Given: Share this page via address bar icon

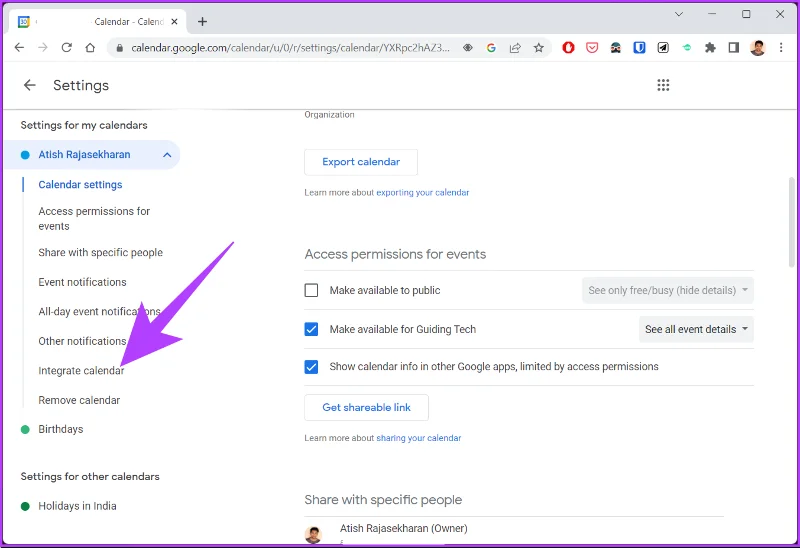Looking at the screenshot, I should [515, 47].
